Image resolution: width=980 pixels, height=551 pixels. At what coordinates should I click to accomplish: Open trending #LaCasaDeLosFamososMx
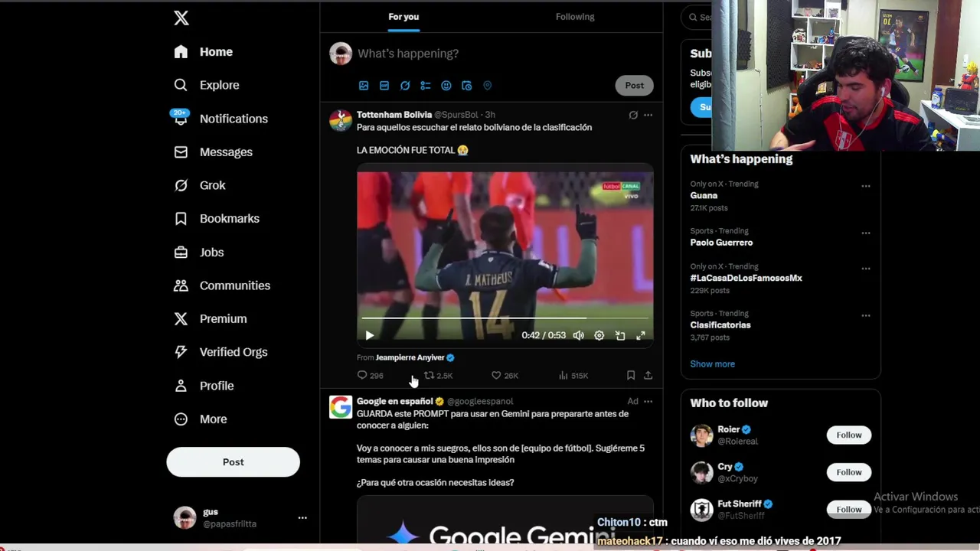tap(746, 279)
